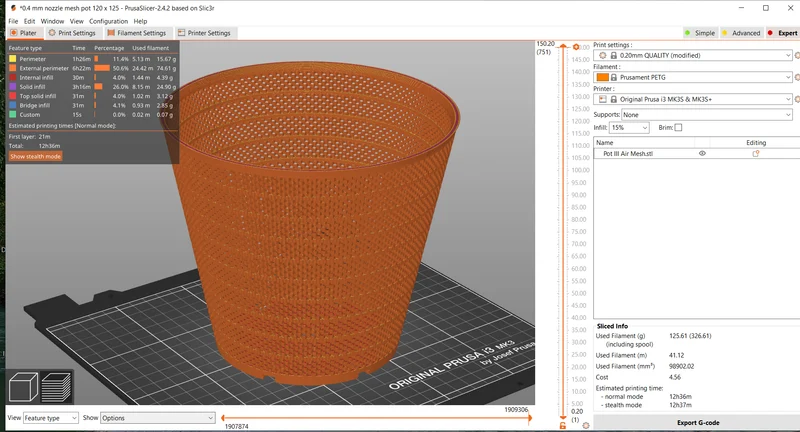Switch to Advanced mode
This screenshot has width=800, height=432.
[x=741, y=33]
